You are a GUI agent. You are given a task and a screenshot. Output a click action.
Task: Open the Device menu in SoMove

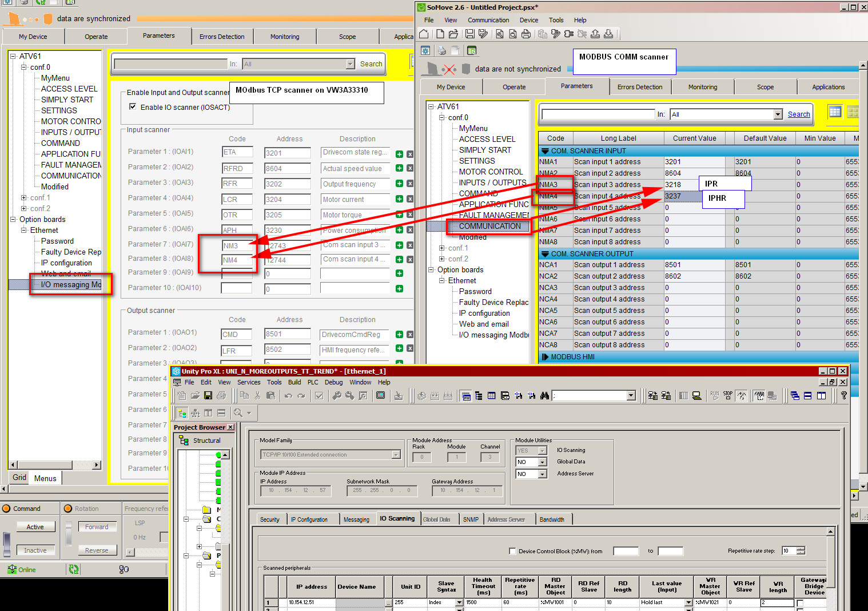529,20
